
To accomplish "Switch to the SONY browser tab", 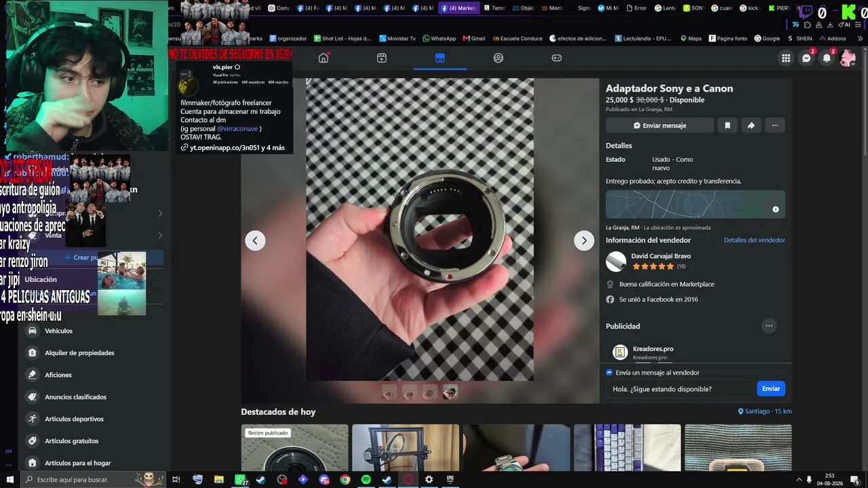I will pos(693,8).
